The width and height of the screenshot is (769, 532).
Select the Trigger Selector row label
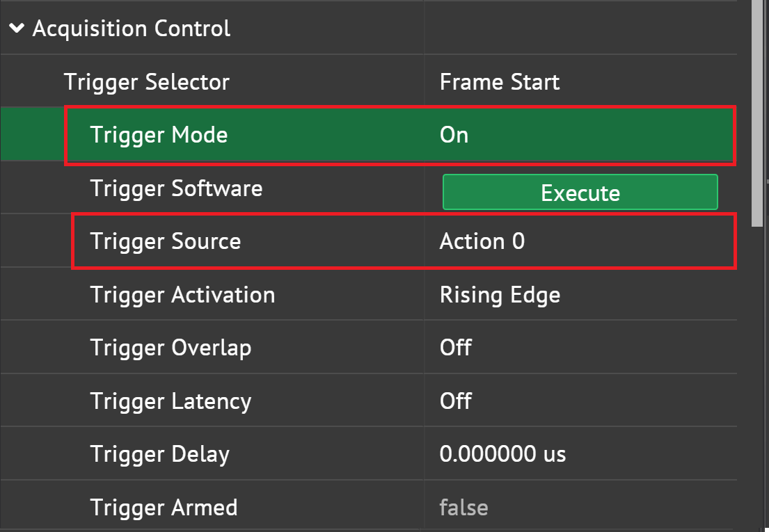pyautogui.click(x=146, y=82)
